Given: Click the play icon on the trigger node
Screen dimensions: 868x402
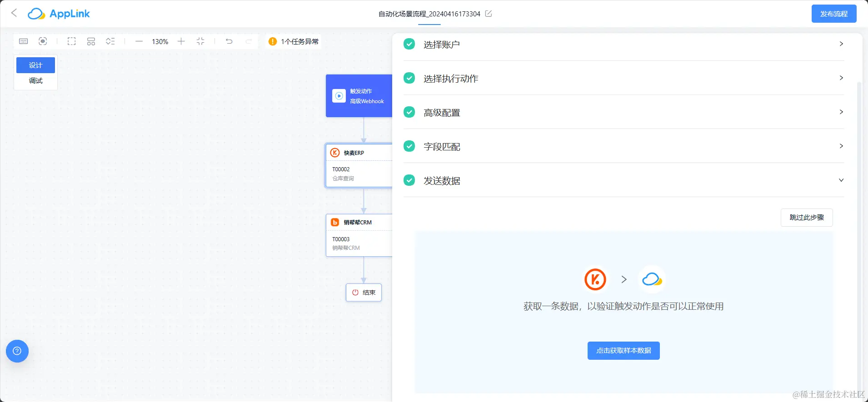Looking at the screenshot, I should (339, 96).
